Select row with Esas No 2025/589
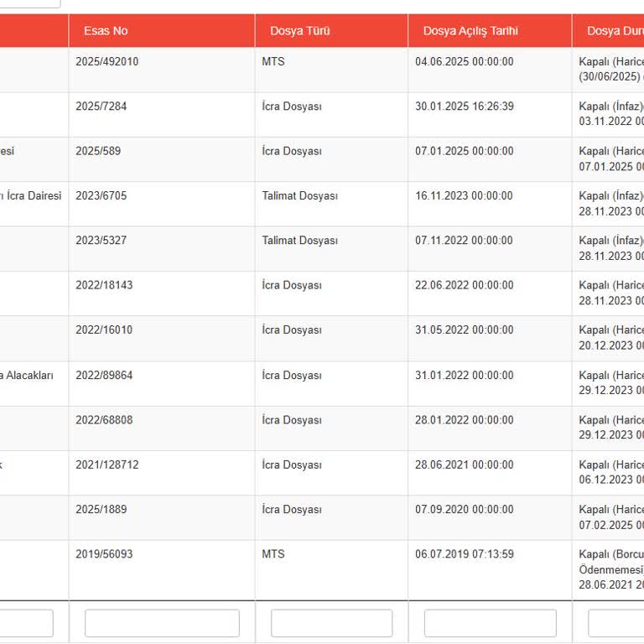 pyautogui.click(x=322, y=159)
